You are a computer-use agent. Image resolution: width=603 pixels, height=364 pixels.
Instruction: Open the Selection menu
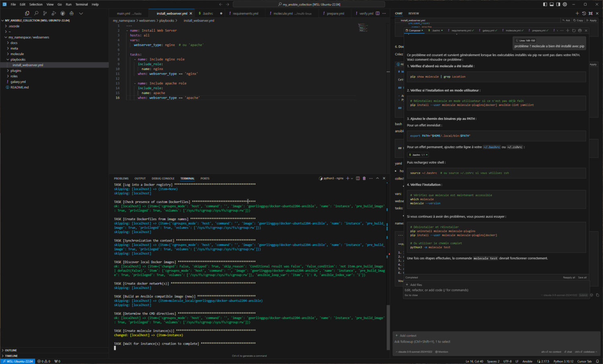point(36,4)
